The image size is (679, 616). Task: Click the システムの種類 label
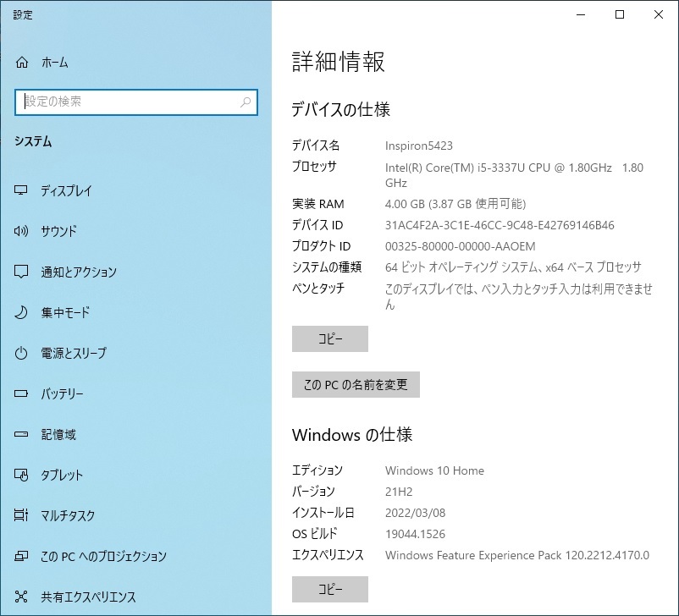click(327, 267)
